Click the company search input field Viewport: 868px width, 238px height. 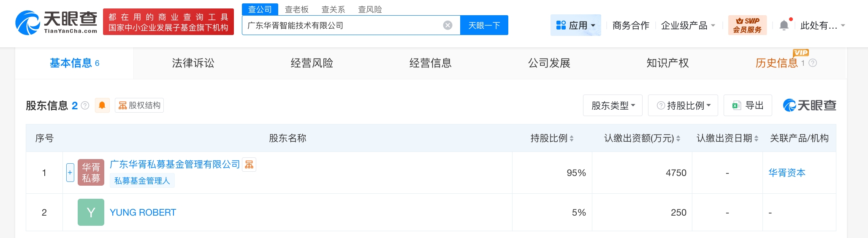pyautogui.click(x=342, y=25)
